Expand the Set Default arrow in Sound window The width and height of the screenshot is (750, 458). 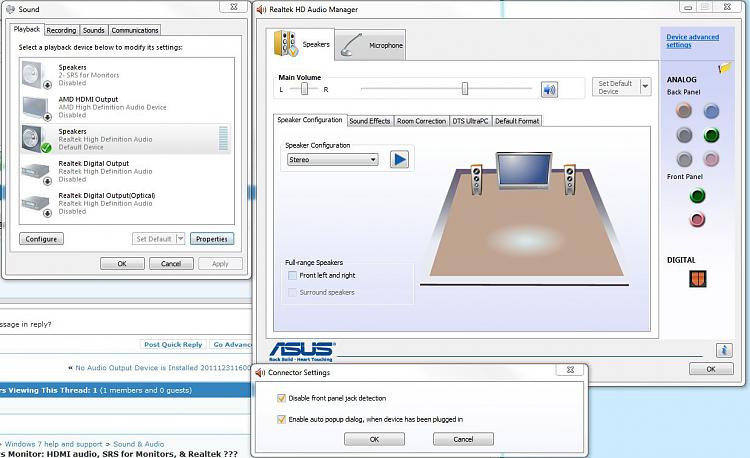tap(180, 239)
